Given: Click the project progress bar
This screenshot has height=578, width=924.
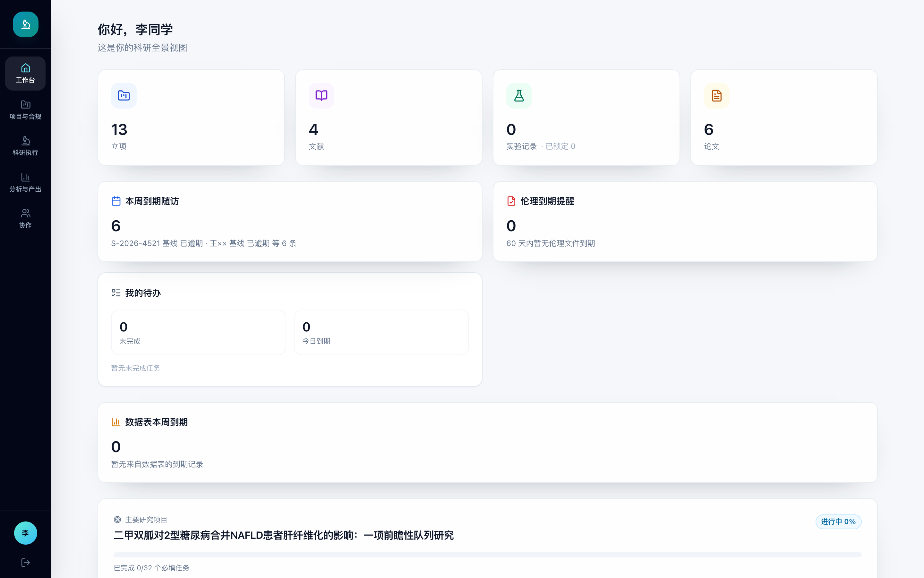Looking at the screenshot, I should tap(488, 555).
